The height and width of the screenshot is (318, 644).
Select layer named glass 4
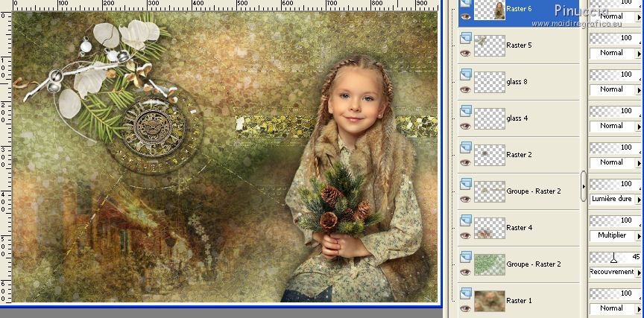point(517,118)
